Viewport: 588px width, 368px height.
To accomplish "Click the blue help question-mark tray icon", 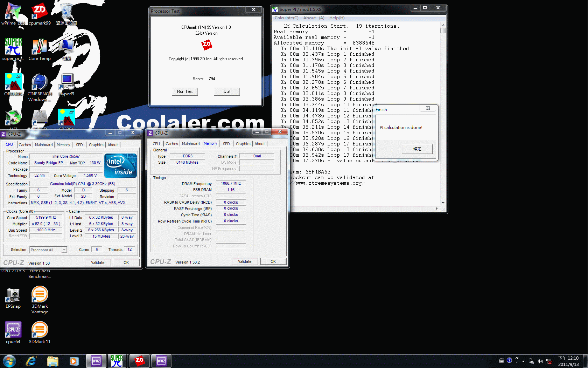I will pos(509,360).
